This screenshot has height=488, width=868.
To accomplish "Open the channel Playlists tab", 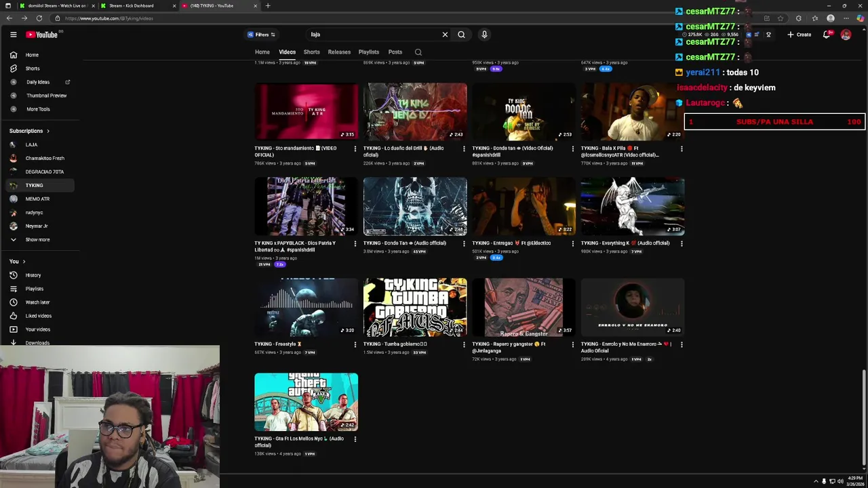I will point(369,52).
